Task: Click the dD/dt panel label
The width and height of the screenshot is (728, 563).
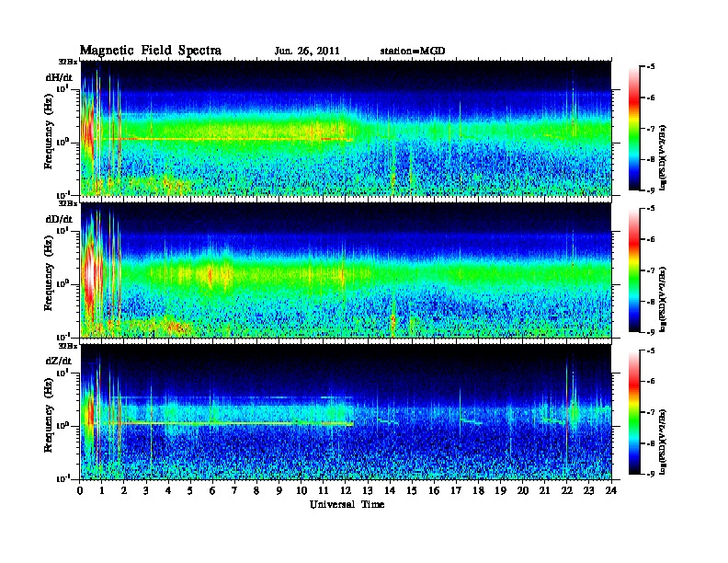Action: pyautogui.click(x=59, y=219)
